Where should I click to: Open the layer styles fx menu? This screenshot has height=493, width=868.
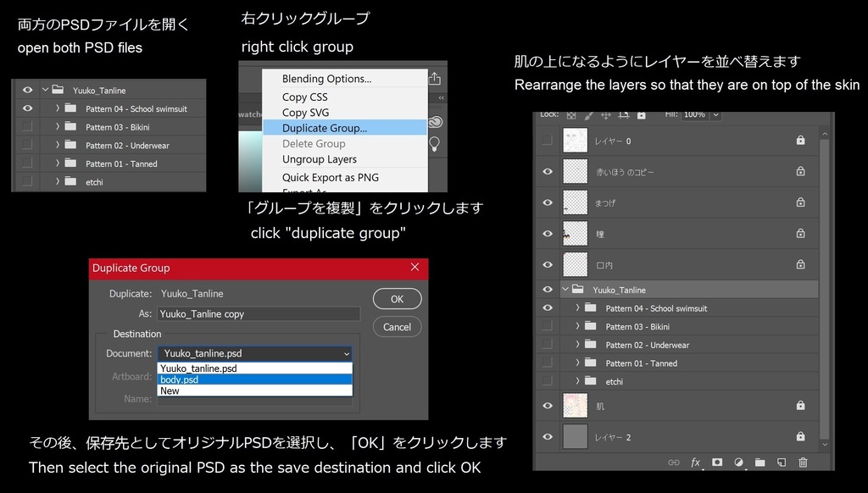(695, 463)
